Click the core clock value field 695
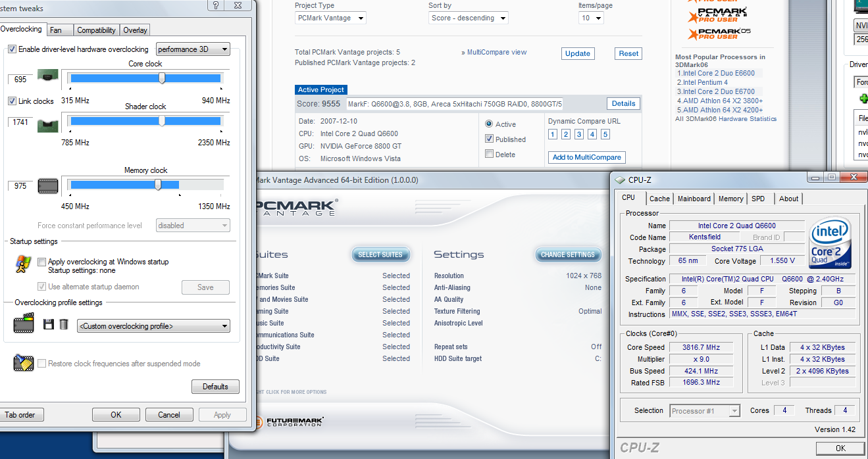Image resolution: width=868 pixels, height=459 pixels. coord(20,79)
